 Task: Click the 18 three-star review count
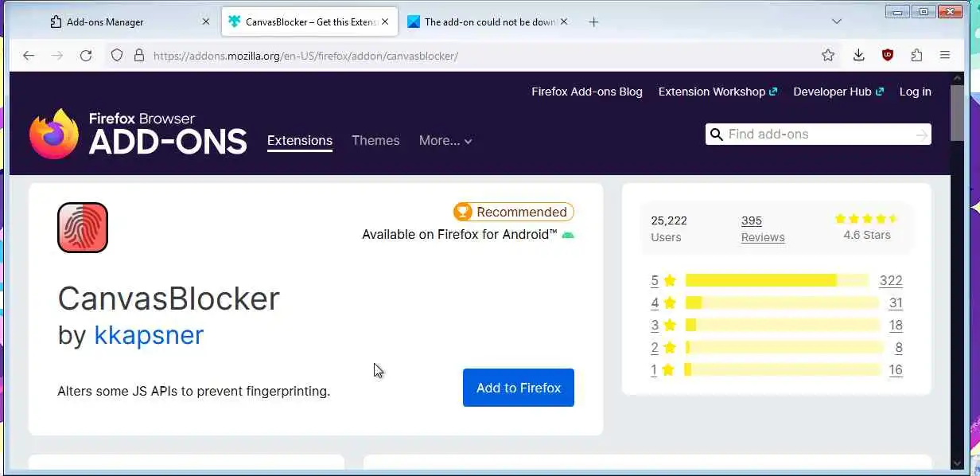896,325
